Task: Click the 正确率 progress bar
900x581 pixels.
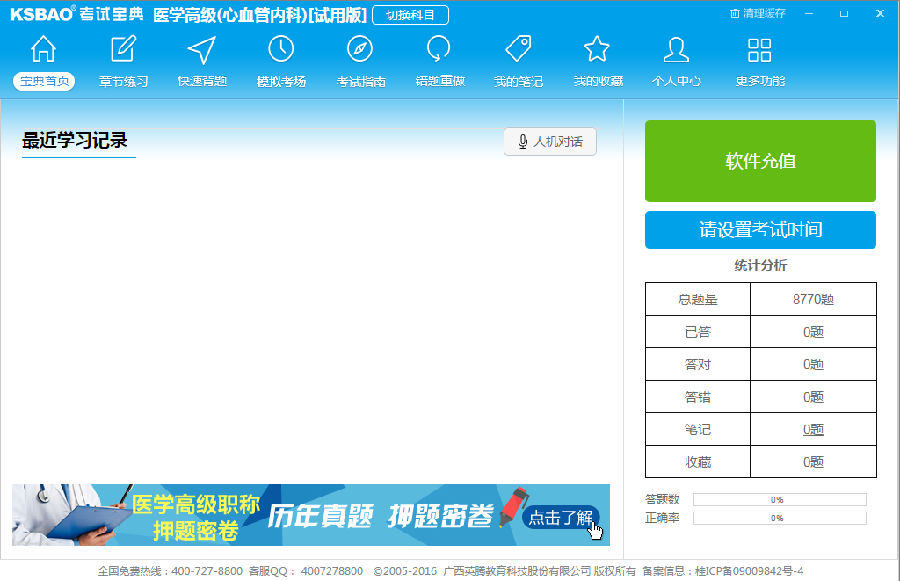Action: pyautogui.click(x=779, y=518)
